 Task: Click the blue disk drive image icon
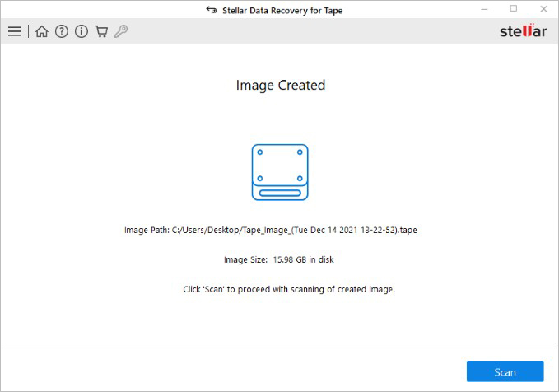coord(280,172)
